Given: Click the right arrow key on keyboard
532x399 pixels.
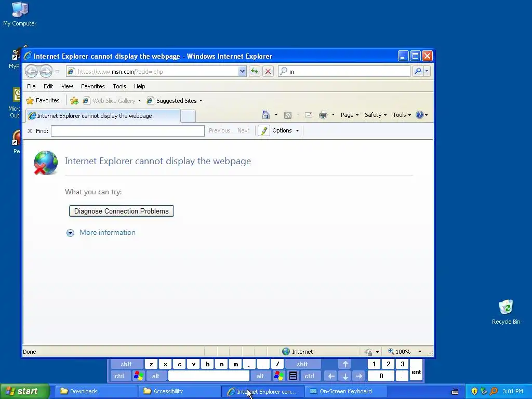Looking at the screenshot, I should [x=359, y=376].
